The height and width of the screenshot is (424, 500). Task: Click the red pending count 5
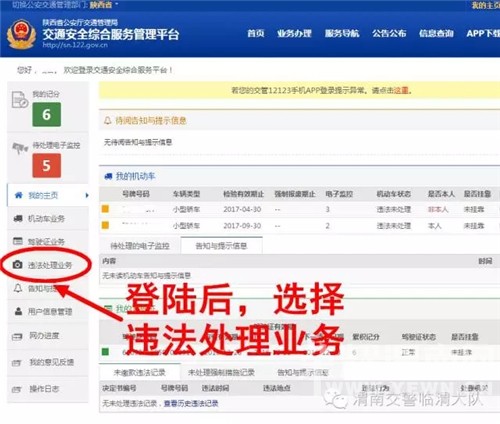(x=47, y=166)
